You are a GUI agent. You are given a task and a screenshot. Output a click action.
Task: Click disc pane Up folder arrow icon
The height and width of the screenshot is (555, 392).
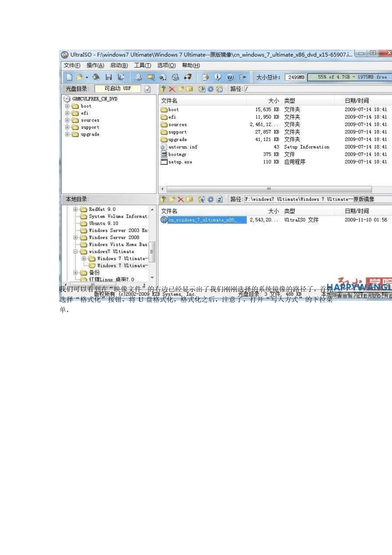pyautogui.click(x=163, y=89)
